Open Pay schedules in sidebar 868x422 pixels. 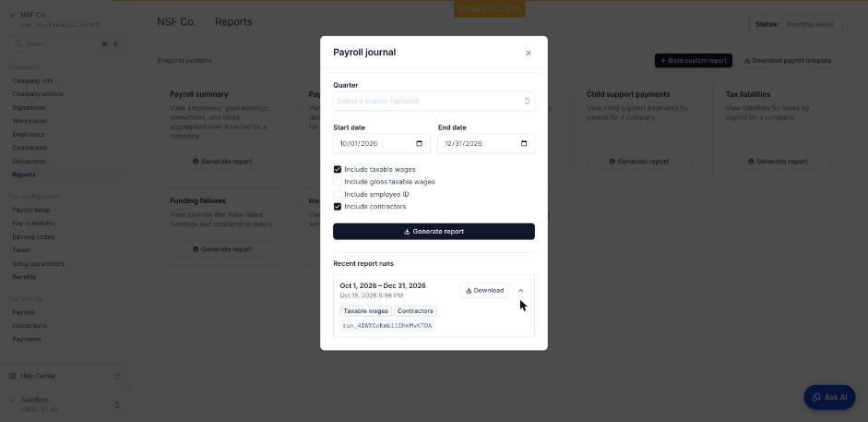click(x=33, y=223)
